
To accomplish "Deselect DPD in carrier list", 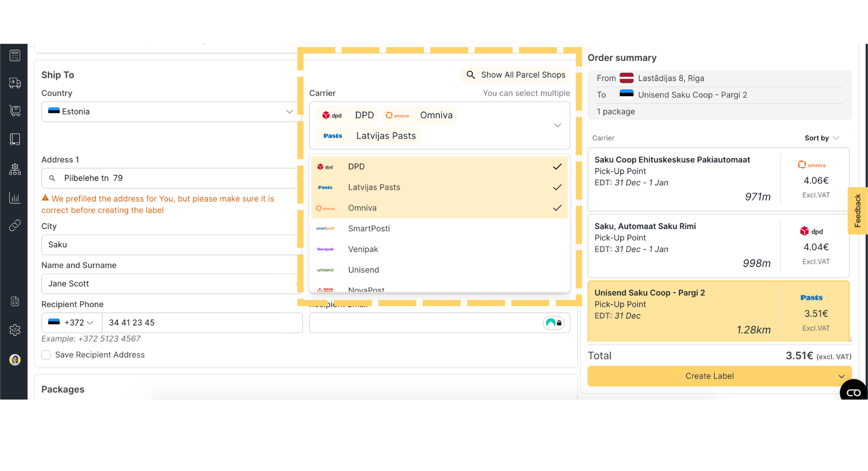I will (x=439, y=167).
